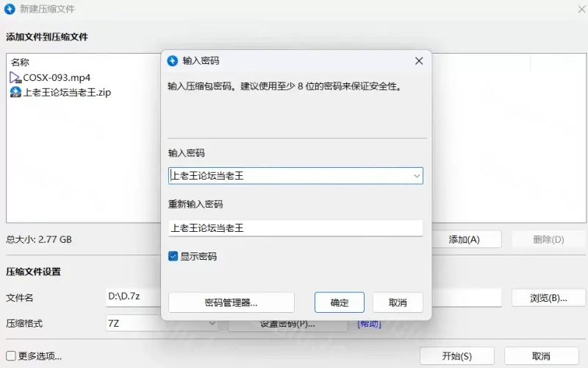Select the zip icon of 上老王论坛当老王.zip

tap(15, 93)
